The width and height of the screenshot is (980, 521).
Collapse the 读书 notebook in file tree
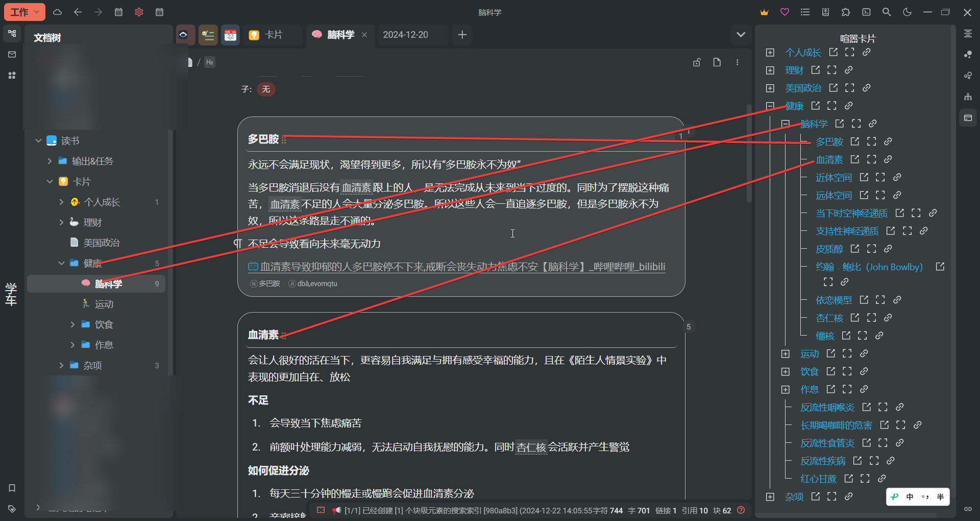click(x=38, y=140)
